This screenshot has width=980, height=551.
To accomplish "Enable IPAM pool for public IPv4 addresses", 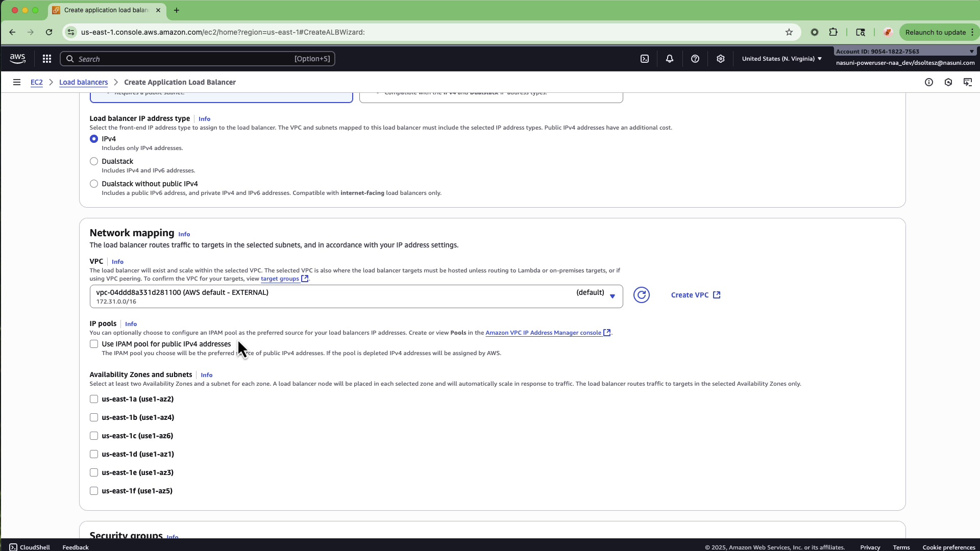I will point(94,344).
